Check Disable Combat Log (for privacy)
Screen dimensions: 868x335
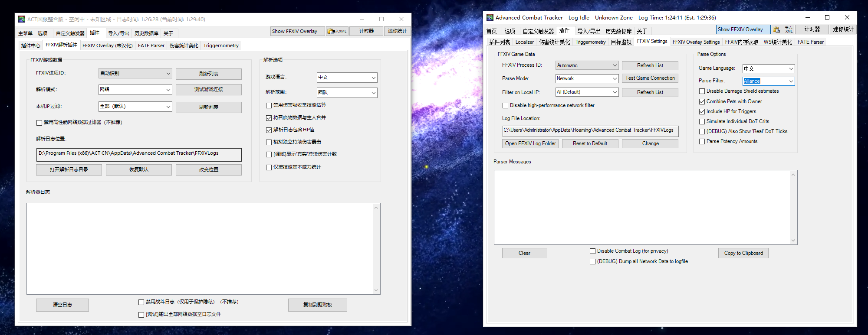592,251
